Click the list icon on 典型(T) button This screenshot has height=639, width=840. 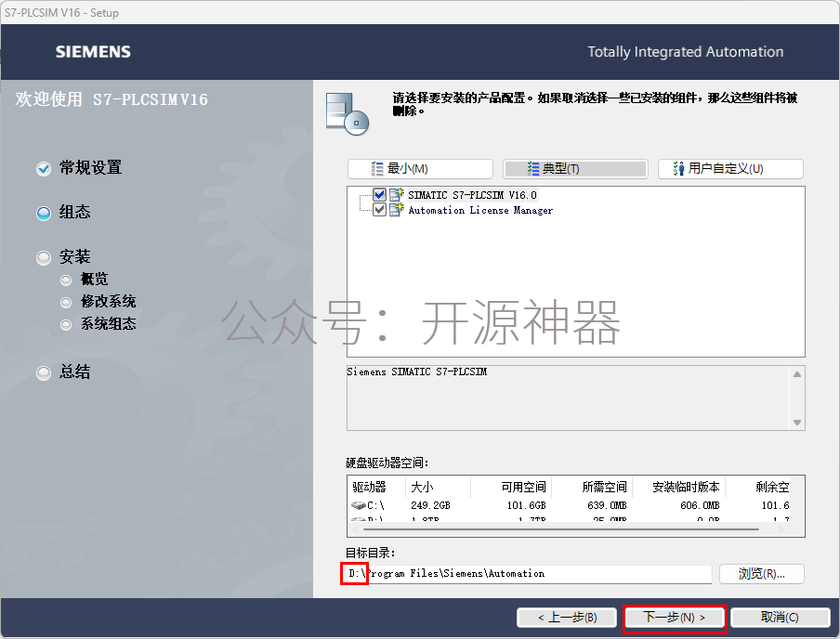pos(533,169)
